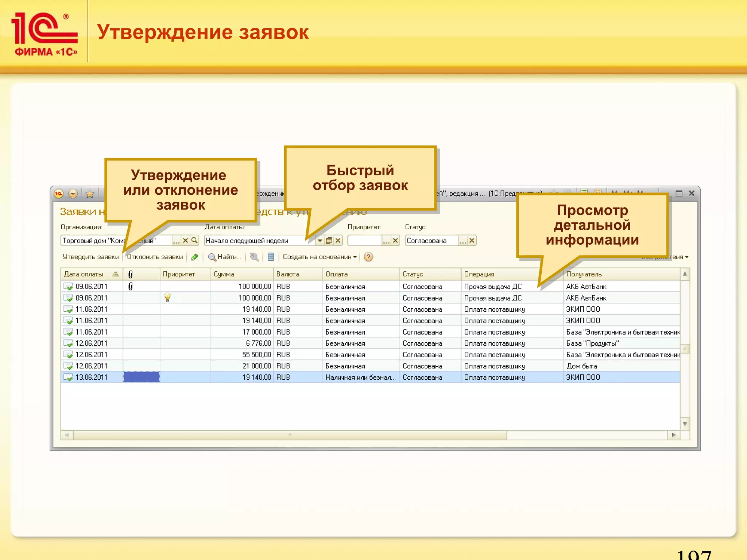747x560 pixels.
Task: Expand the Дата оплаты dropdown list
Action: click(x=320, y=241)
